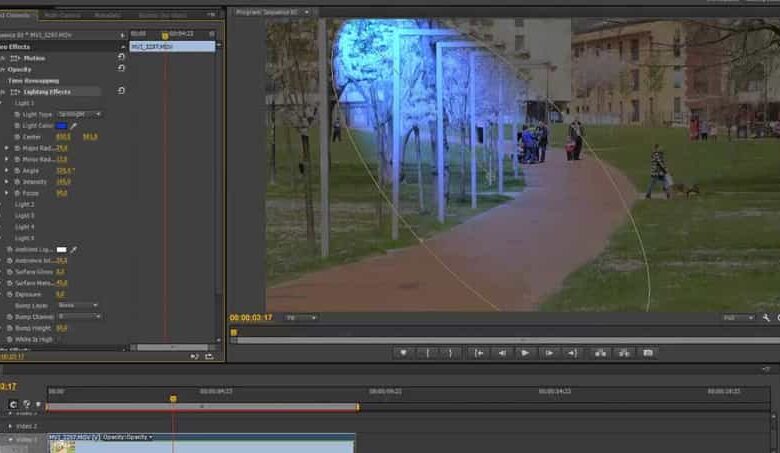Click the Add Marker button
780x453 pixels.
404,352
